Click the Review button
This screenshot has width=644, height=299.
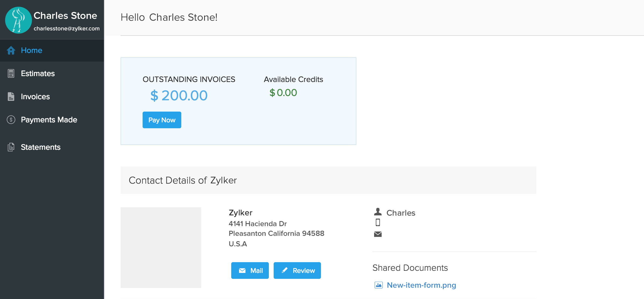pos(297,270)
